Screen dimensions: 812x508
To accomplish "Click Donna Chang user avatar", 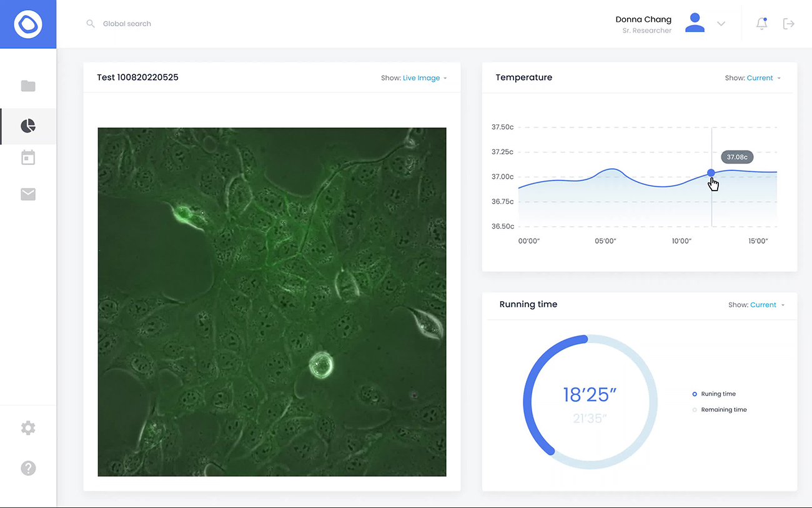I will click(x=695, y=22).
